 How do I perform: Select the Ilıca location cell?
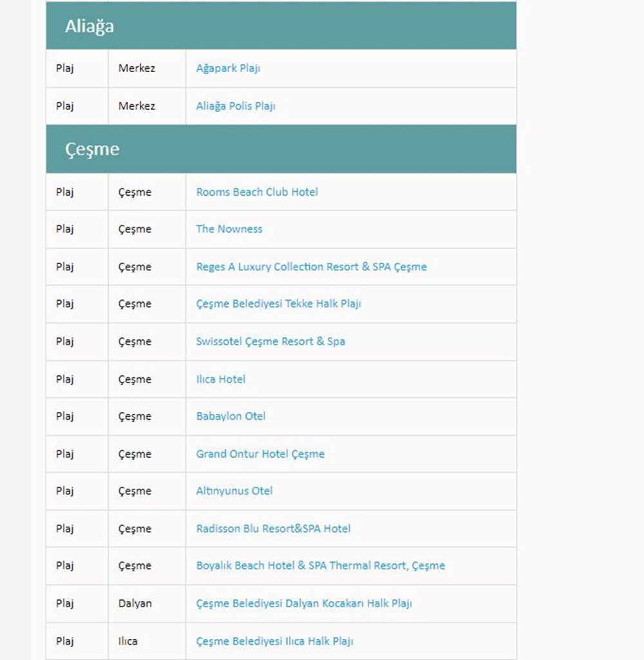(128, 641)
